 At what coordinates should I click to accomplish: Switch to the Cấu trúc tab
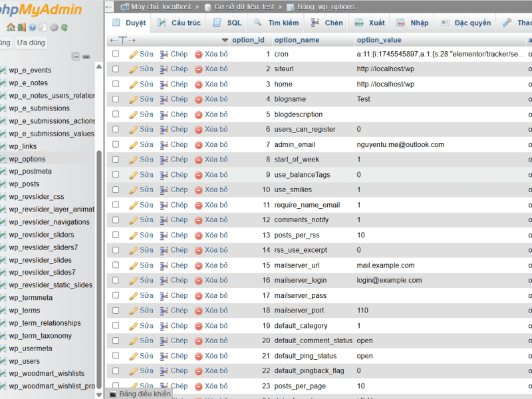[x=179, y=23]
